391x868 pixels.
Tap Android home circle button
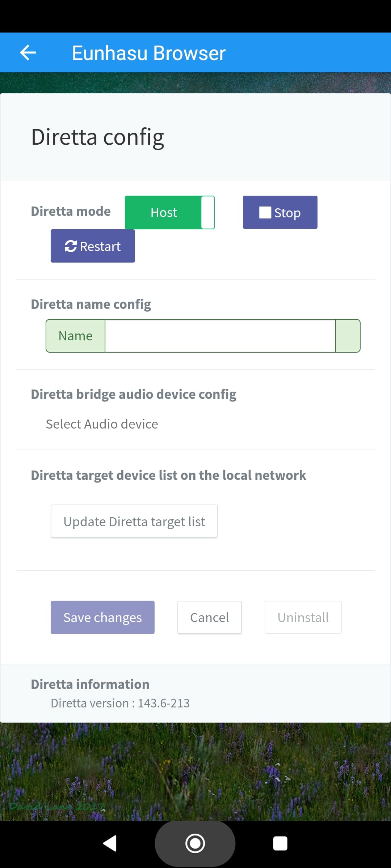[x=195, y=843]
